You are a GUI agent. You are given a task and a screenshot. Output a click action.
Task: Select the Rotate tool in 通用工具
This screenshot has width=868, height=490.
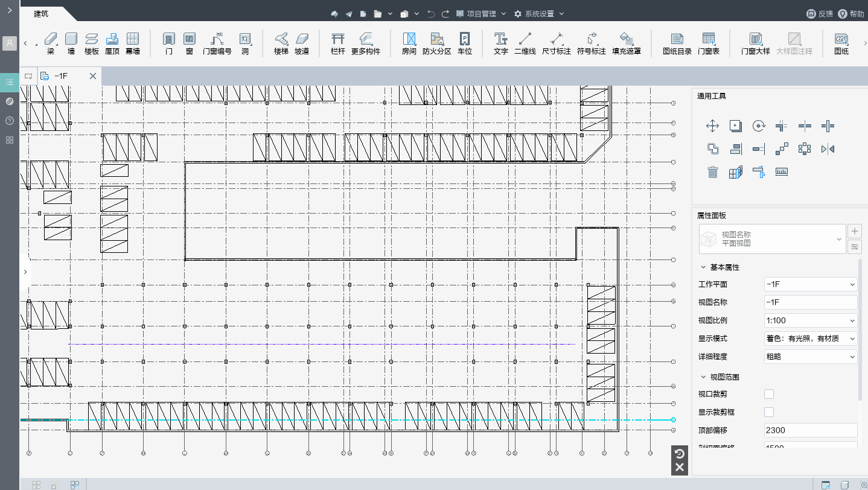click(759, 126)
